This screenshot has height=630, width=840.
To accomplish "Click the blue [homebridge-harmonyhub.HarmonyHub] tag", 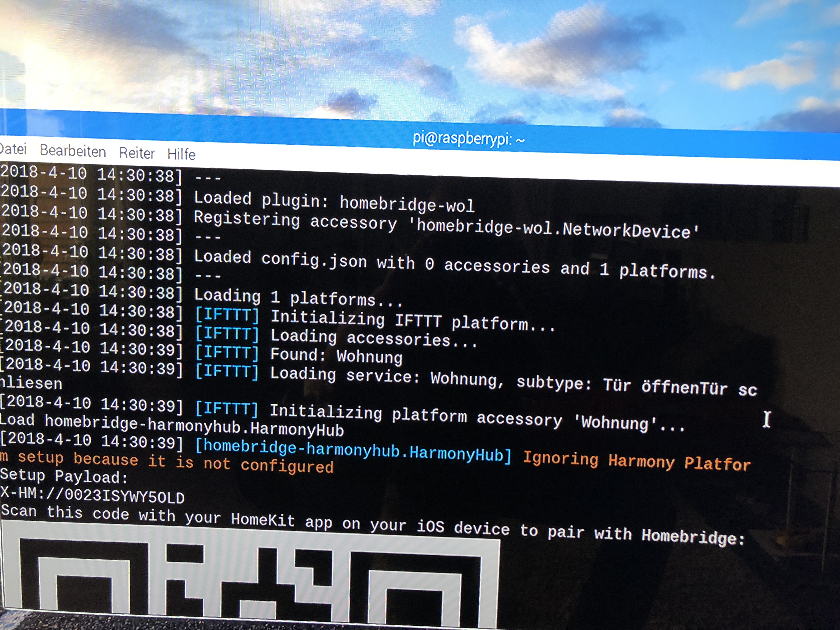I will point(353,451).
